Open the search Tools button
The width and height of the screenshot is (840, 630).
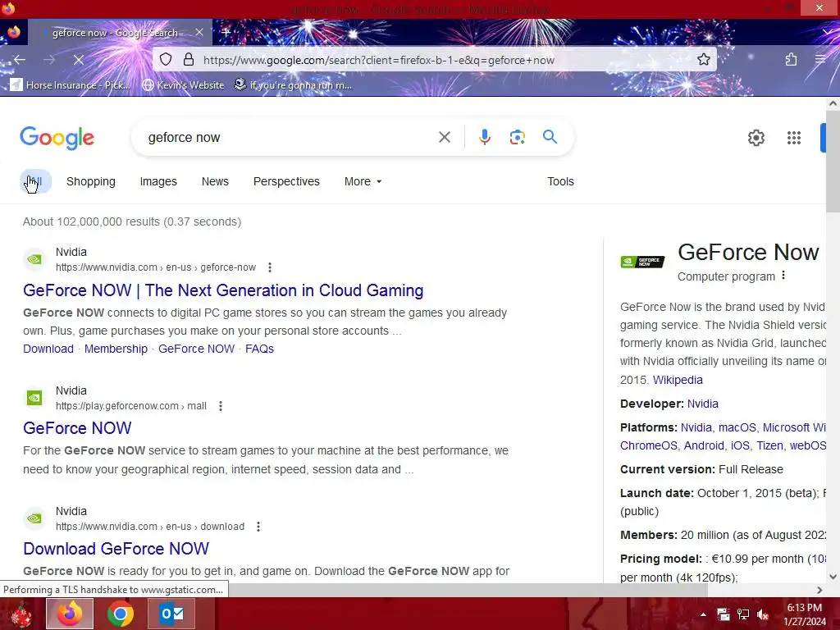pos(560,181)
